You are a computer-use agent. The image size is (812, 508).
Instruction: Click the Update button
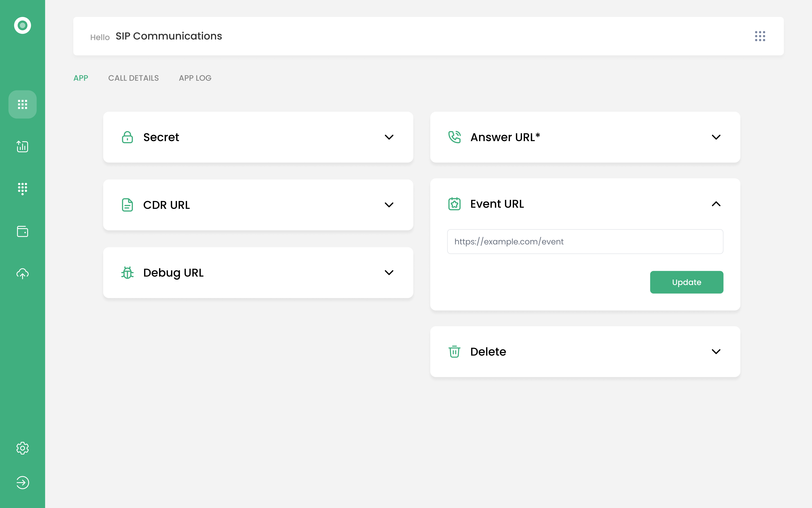tap(687, 282)
